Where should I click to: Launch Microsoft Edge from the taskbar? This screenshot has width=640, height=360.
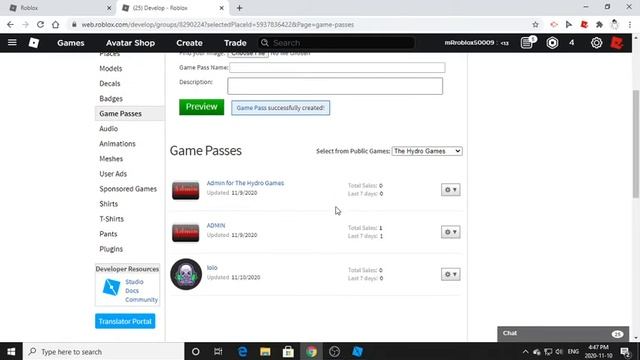pyautogui.click(x=242, y=351)
